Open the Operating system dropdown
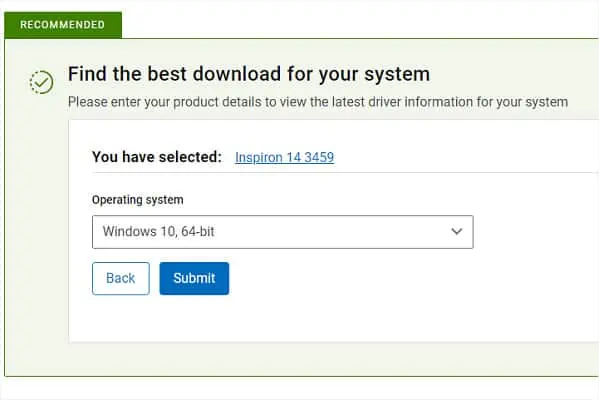This screenshot has width=599, height=400. (x=283, y=232)
